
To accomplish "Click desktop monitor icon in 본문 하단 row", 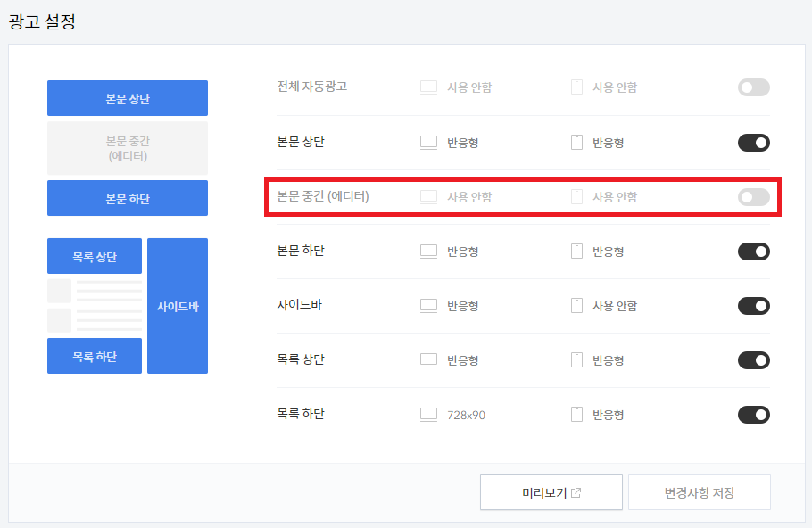I will [428, 251].
